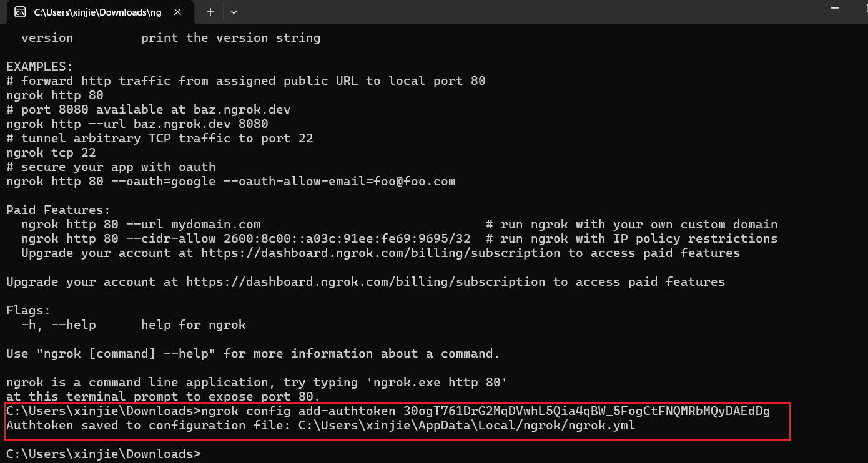This screenshot has height=463, width=868.
Task: Open the dashboard link in the unindented Upgrade line
Action: tap(365, 281)
